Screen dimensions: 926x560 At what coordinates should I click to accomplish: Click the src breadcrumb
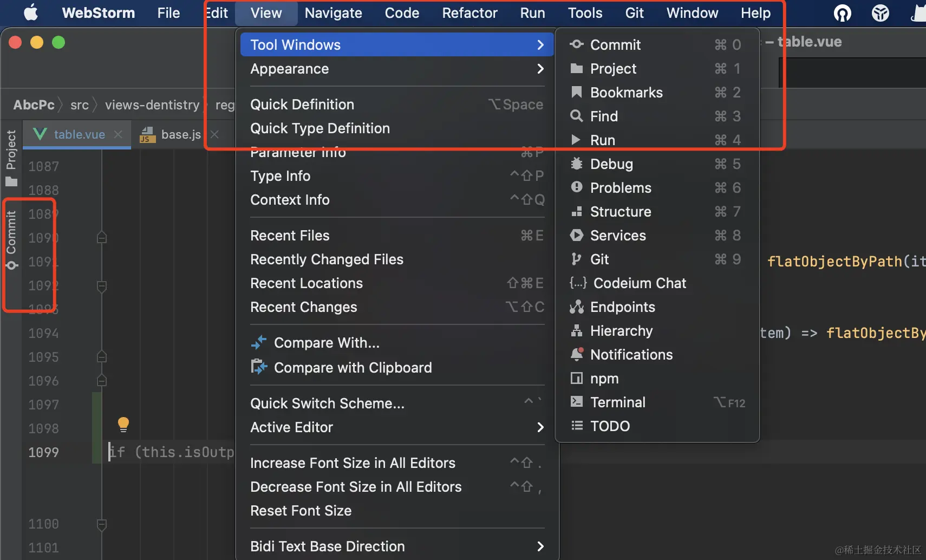79,105
